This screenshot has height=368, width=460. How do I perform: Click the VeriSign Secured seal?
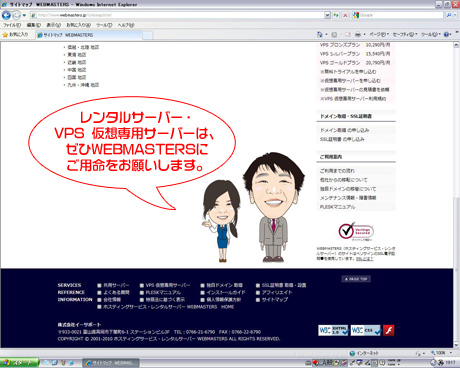pos(356,231)
